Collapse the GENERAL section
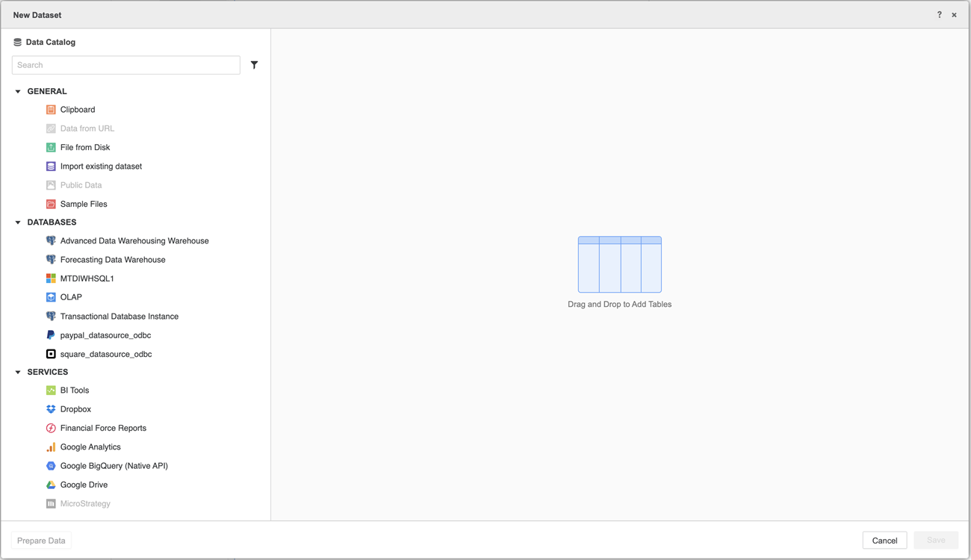971x560 pixels. point(18,92)
